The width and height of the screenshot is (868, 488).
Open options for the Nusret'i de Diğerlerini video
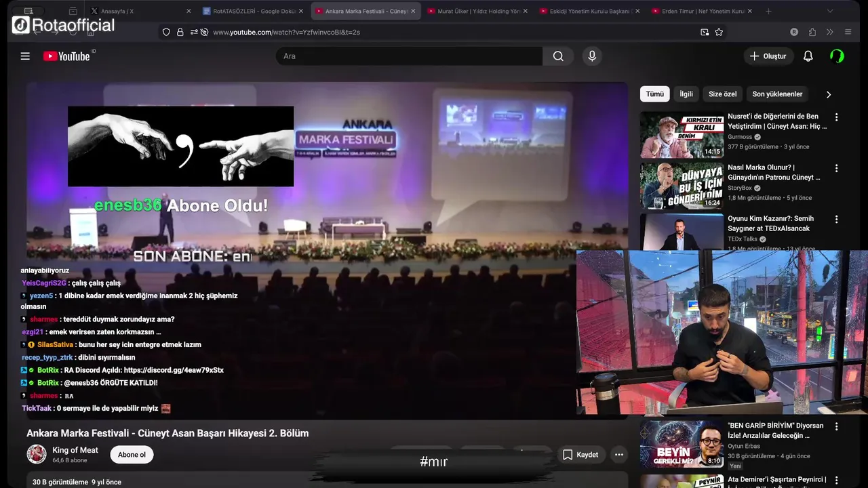tap(836, 117)
